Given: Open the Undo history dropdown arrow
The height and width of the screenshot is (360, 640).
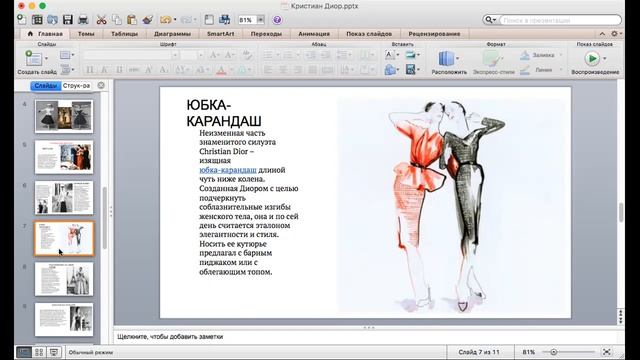Looking at the screenshot, I should (175, 20).
